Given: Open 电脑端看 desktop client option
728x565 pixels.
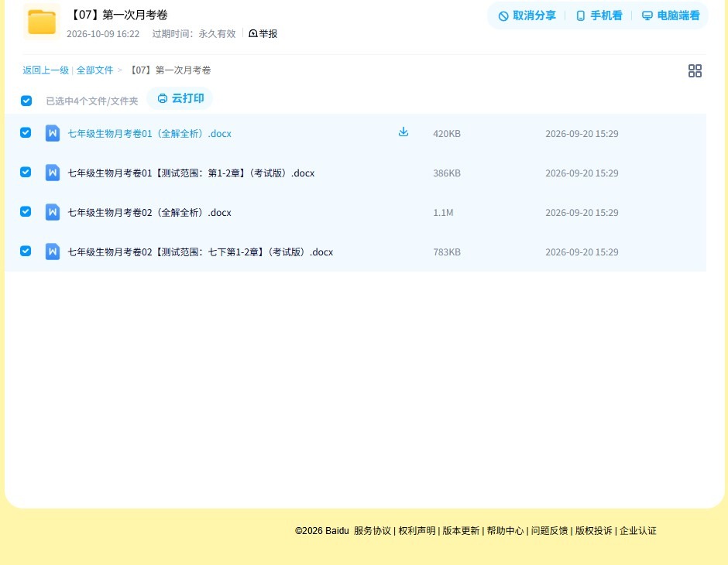Looking at the screenshot, I should [x=671, y=15].
